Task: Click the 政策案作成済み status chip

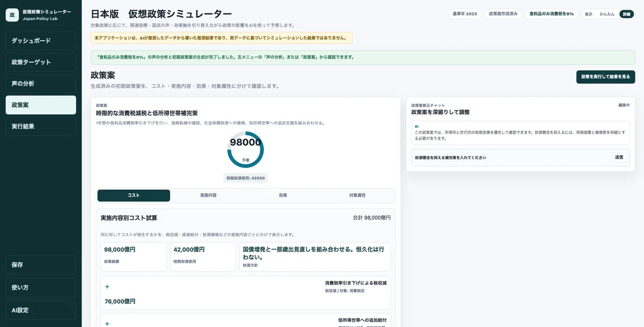Action: click(x=504, y=14)
